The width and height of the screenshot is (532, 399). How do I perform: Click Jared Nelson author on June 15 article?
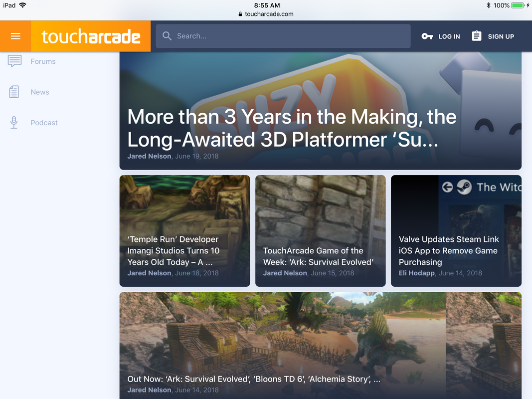(285, 273)
